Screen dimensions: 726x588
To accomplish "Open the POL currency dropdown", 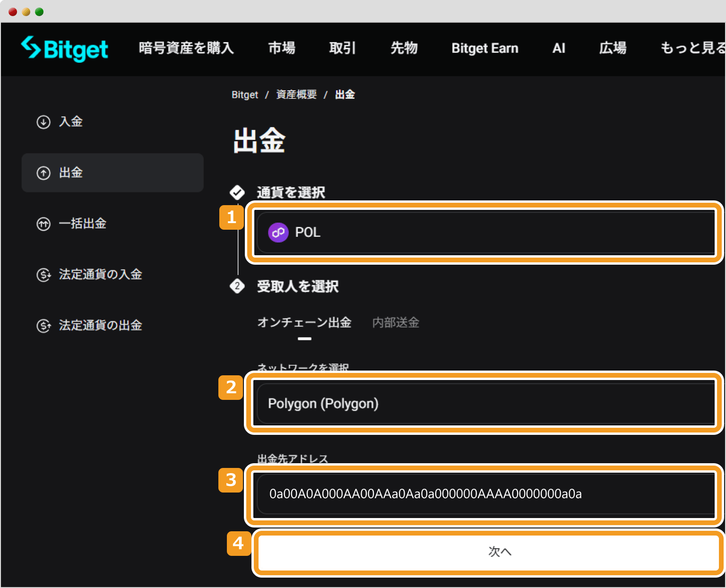I will pos(485,233).
